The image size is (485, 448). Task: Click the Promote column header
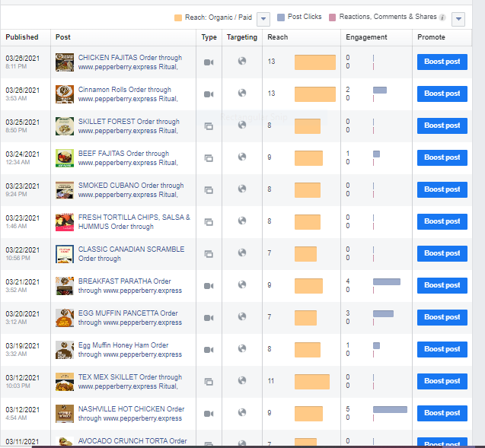pos(431,37)
